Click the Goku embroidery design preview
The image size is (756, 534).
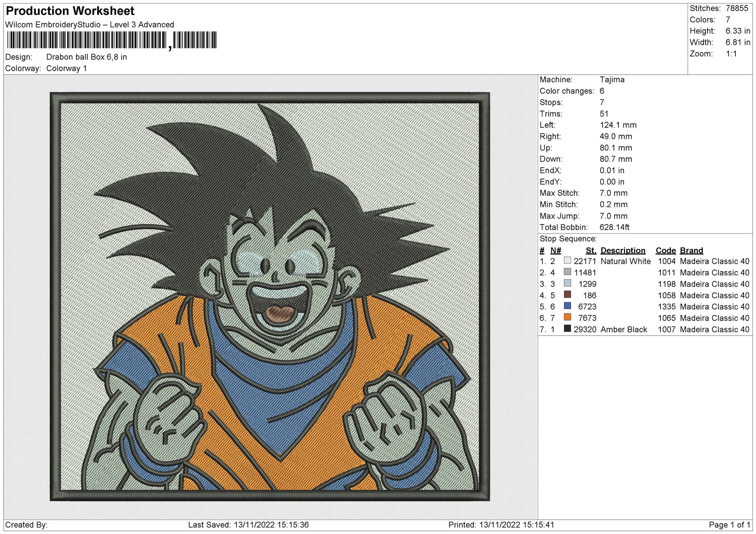(x=270, y=296)
